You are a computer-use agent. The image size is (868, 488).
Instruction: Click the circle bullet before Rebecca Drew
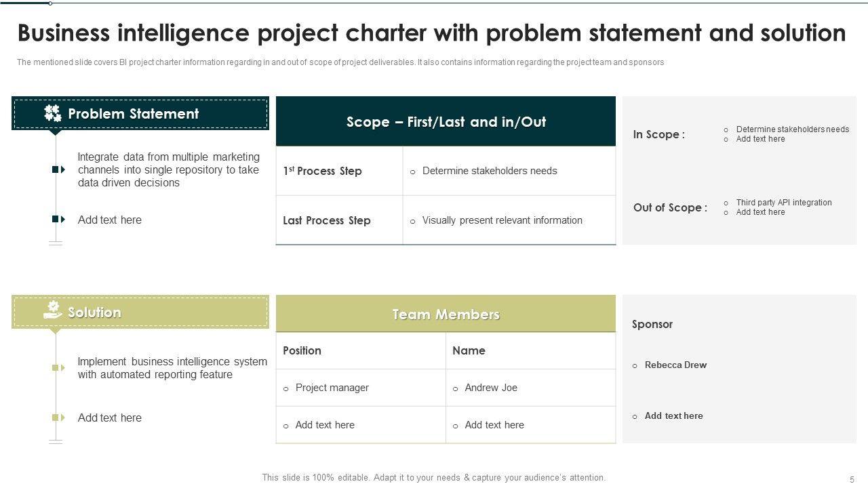[x=635, y=366]
